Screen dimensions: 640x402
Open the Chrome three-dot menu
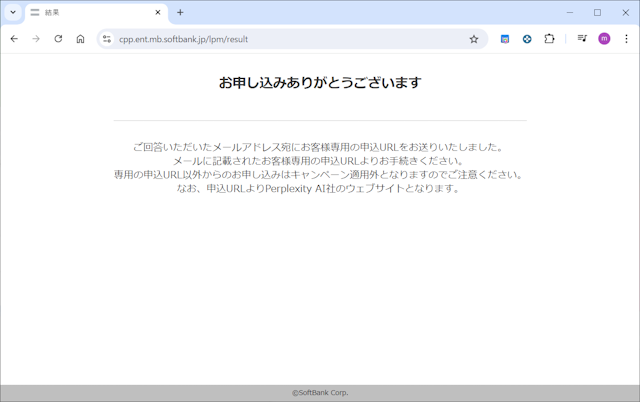pyautogui.click(x=626, y=39)
